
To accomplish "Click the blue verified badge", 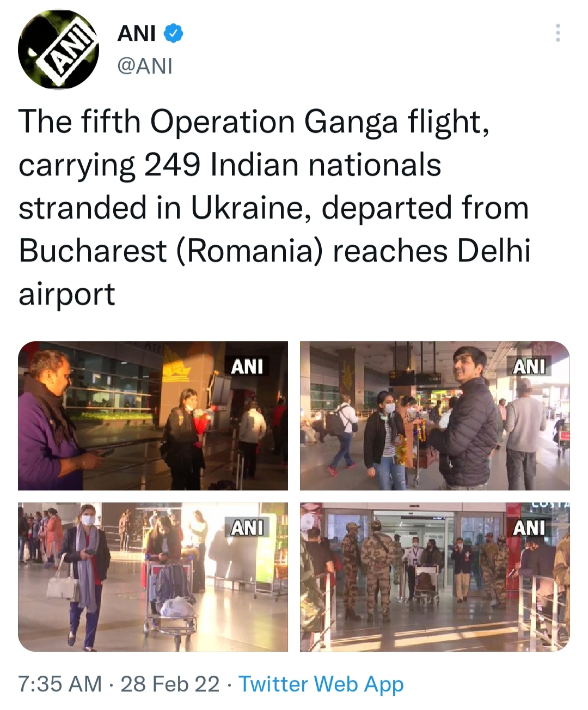I will (x=174, y=34).
